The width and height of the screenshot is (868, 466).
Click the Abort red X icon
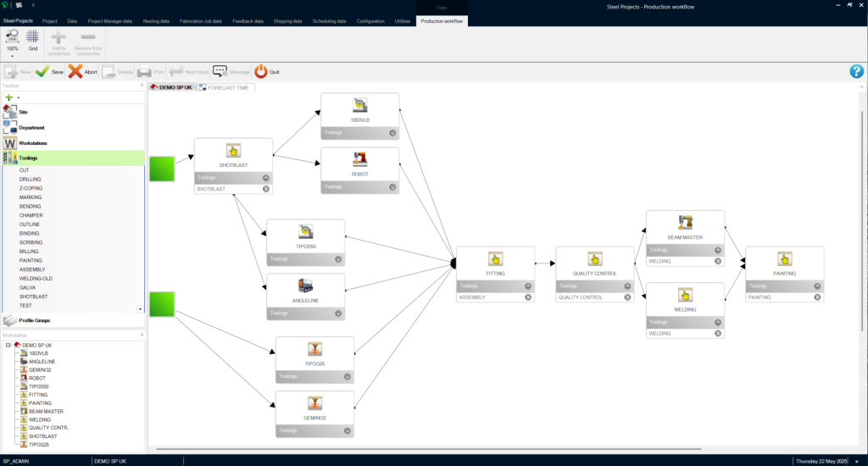click(x=75, y=72)
